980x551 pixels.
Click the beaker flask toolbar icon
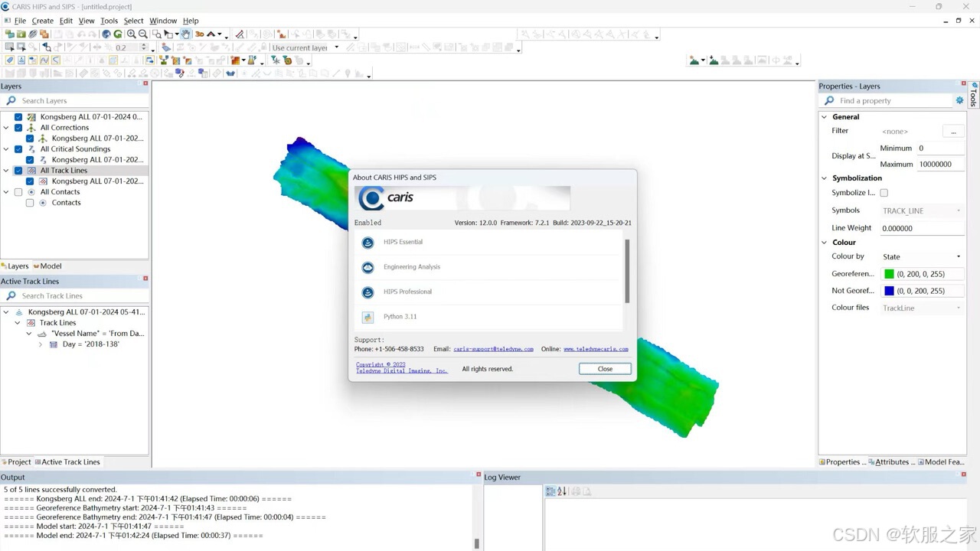click(252, 60)
